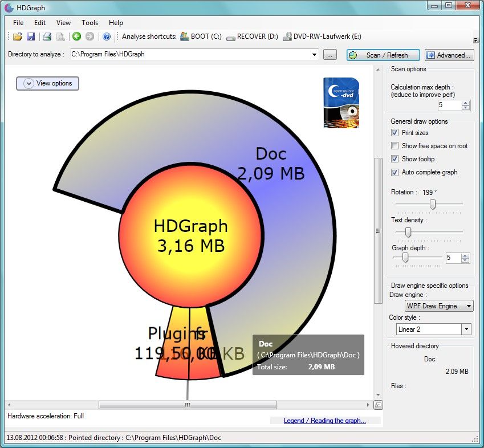Analyse the BOOT (C:) drive shortcut

[201, 36]
